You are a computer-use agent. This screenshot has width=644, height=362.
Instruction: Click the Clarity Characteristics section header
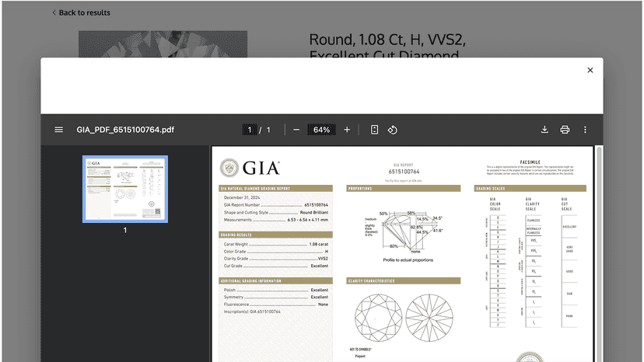404,280
